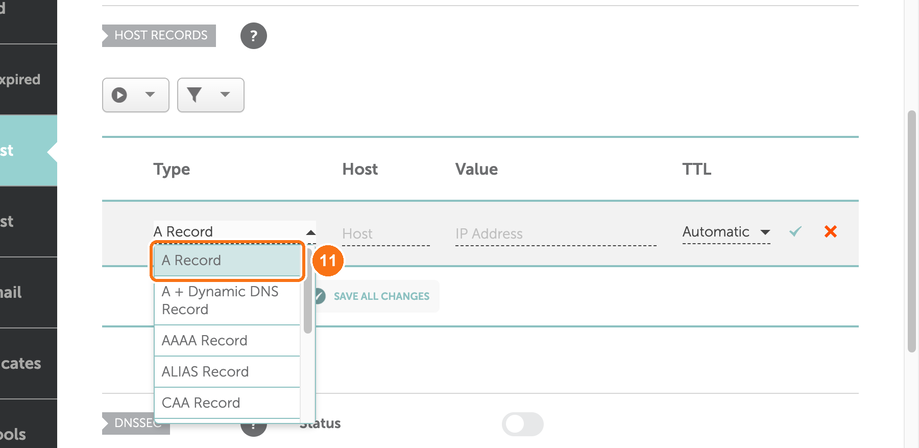Click the TTL column header

pos(697,169)
